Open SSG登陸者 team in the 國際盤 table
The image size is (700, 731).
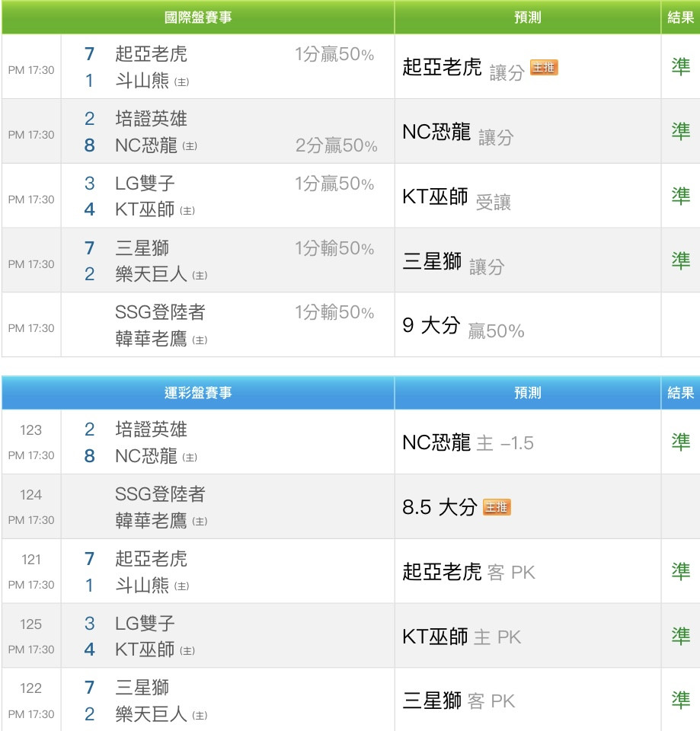[160, 312]
